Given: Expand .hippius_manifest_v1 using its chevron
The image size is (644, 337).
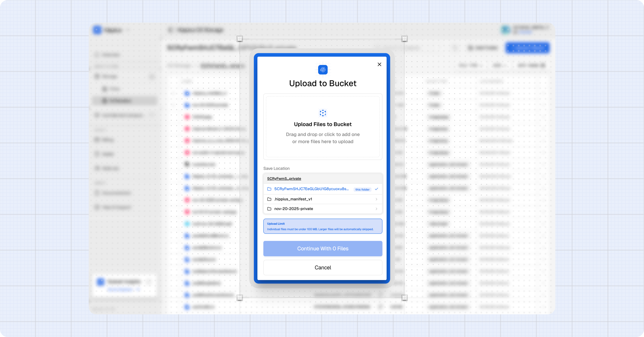Looking at the screenshot, I should pyautogui.click(x=376, y=199).
